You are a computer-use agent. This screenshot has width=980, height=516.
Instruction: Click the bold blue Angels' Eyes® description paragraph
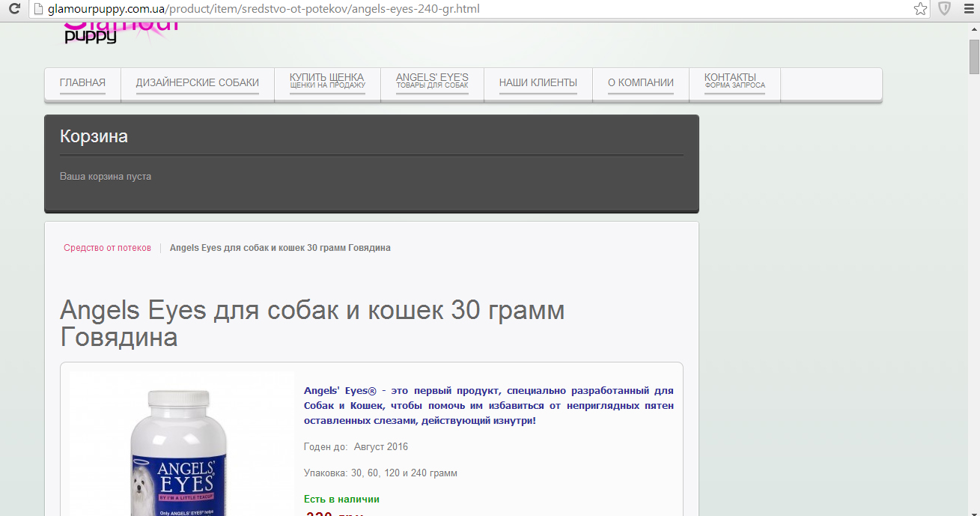pos(489,406)
